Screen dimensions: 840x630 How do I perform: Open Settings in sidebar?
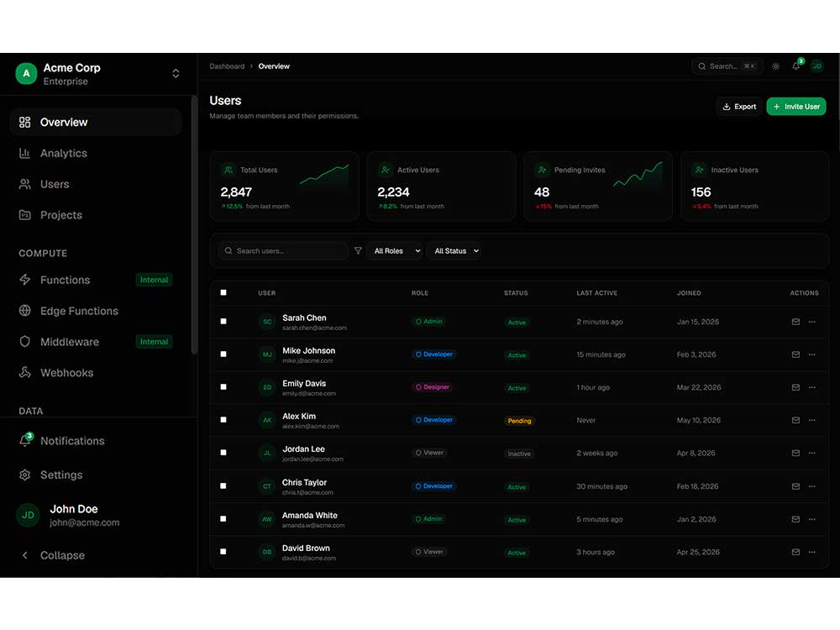click(x=96, y=475)
